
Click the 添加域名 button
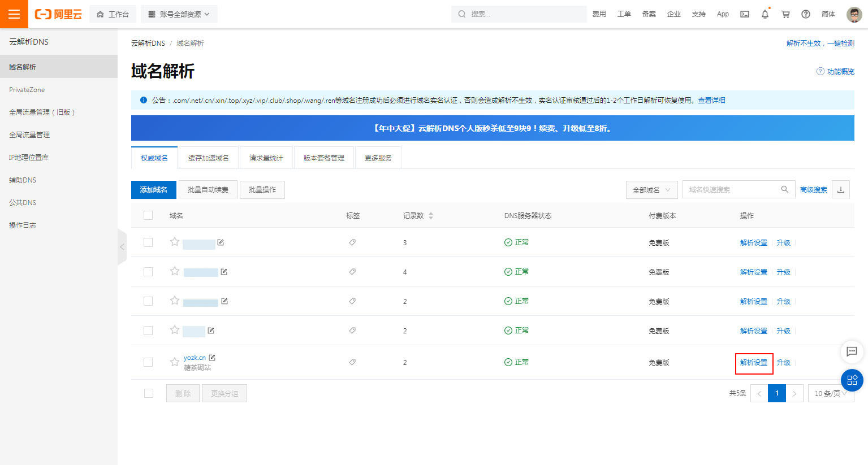153,189
